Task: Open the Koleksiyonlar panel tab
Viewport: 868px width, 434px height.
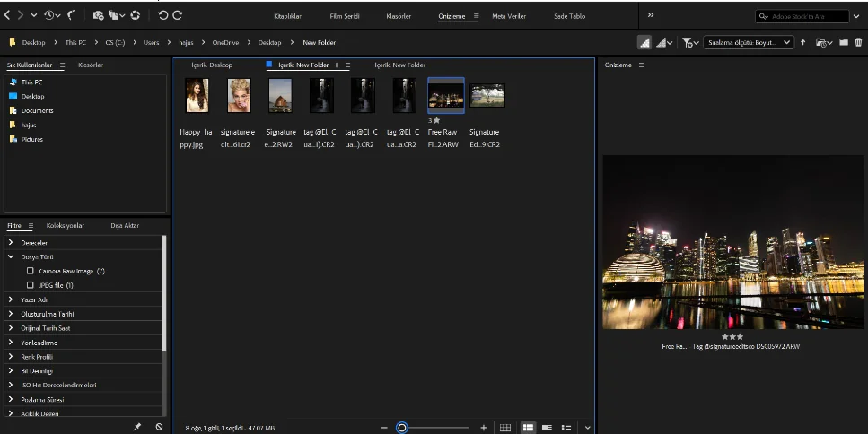Action: [x=66, y=226]
